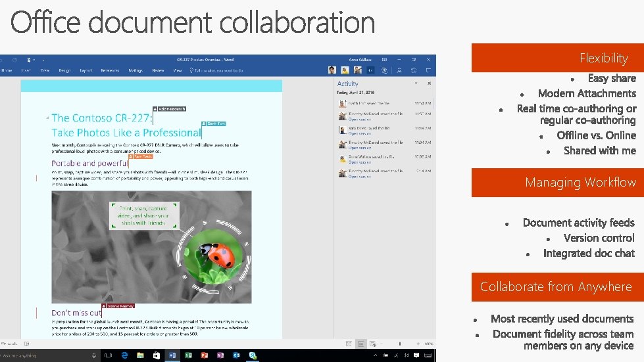This screenshot has height=362, width=644.
Task: Open Task View on the taskbar
Action: pyautogui.click(x=109, y=355)
